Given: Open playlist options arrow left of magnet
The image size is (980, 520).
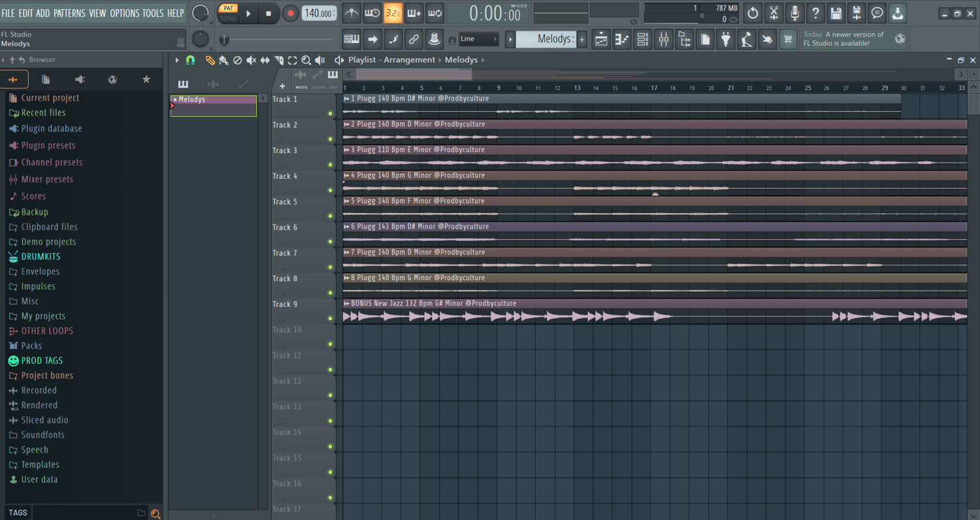Looking at the screenshot, I should point(176,60).
